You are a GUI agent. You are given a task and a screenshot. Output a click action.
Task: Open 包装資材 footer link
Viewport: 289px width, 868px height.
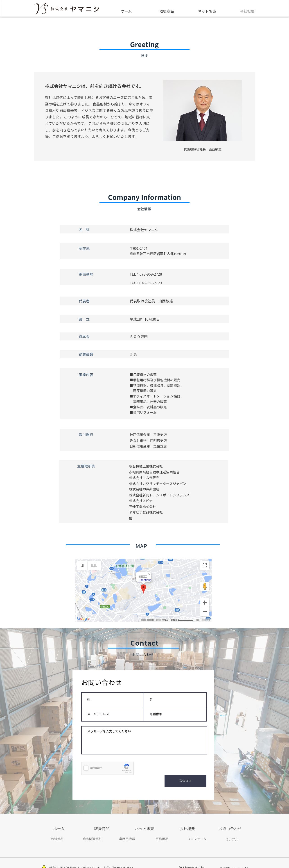tap(57, 839)
